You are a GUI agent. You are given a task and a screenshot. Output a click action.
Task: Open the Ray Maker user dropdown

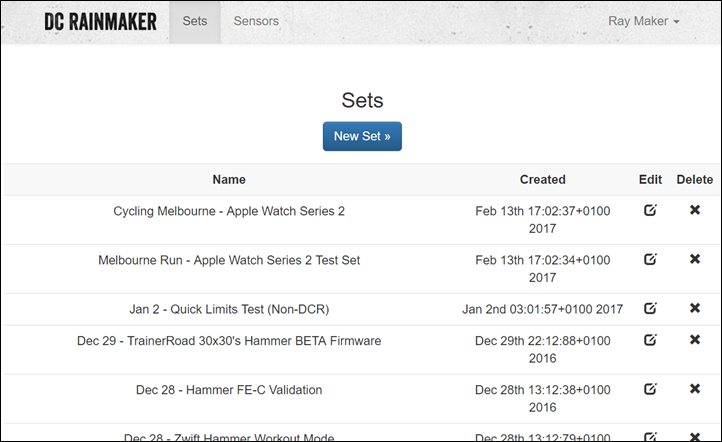click(x=643, y=21)
